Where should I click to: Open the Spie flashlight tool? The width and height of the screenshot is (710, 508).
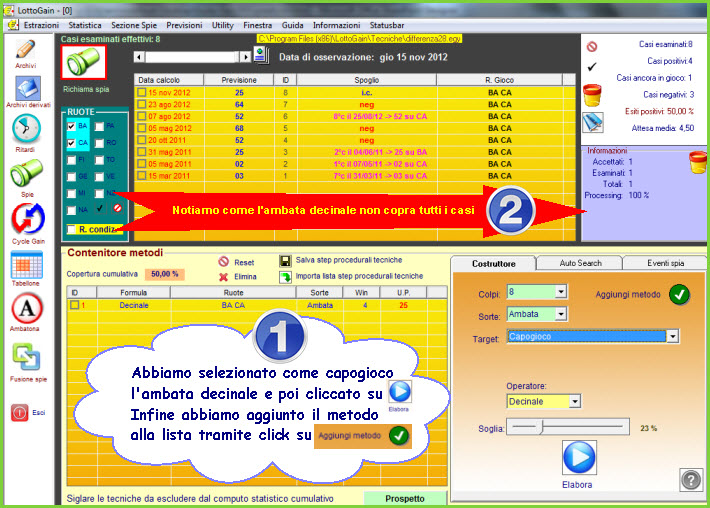pos(27,173)
